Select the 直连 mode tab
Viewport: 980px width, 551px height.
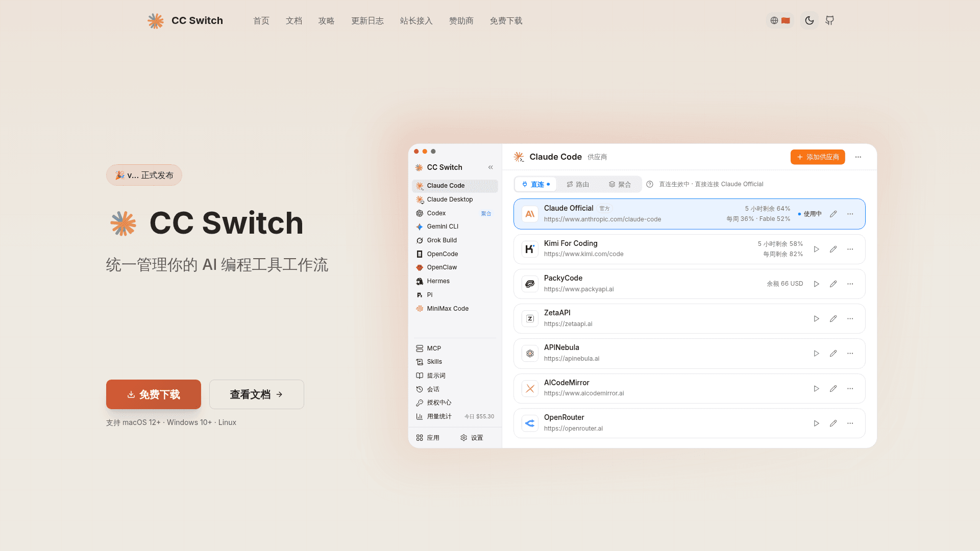pos(536,184)
